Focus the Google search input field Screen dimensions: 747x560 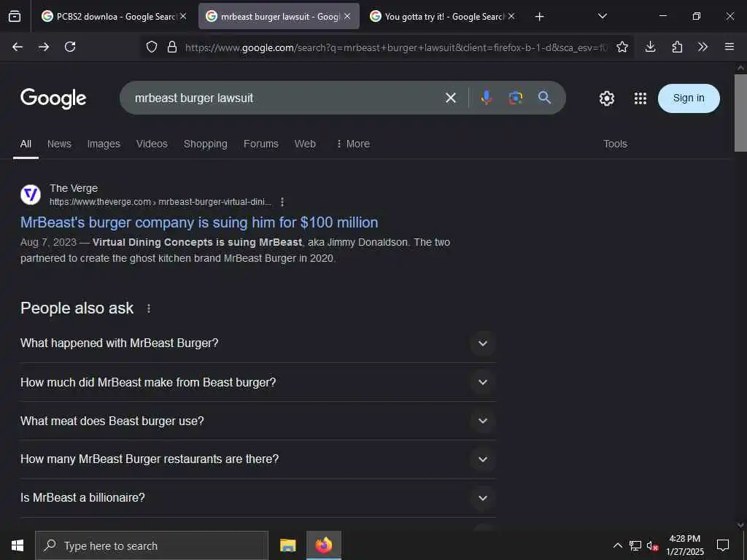point(286,98)
